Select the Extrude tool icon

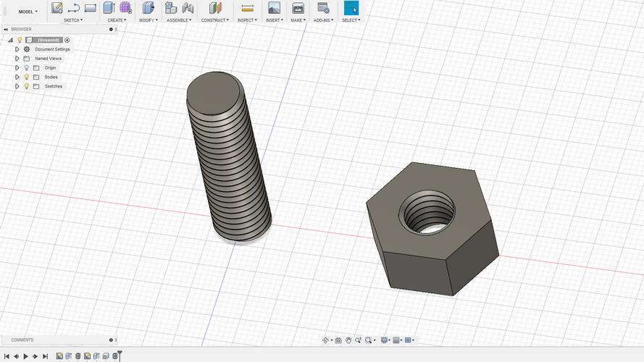click(109, 8)
